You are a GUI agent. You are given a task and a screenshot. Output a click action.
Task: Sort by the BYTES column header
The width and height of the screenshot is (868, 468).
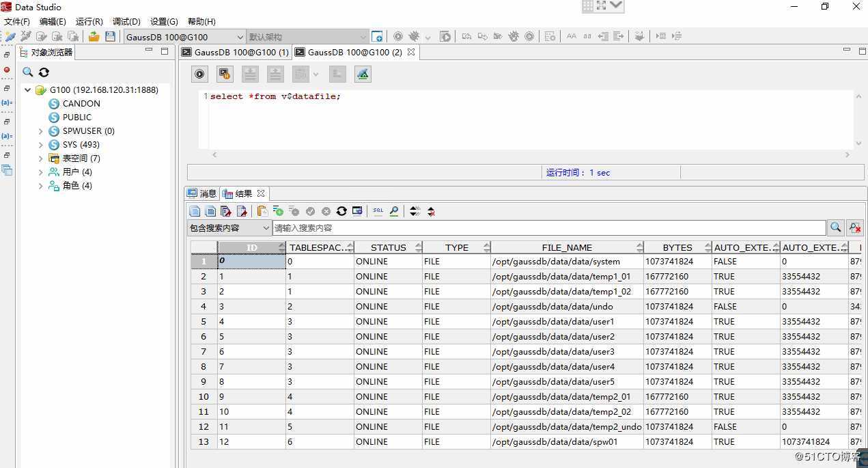677,247
